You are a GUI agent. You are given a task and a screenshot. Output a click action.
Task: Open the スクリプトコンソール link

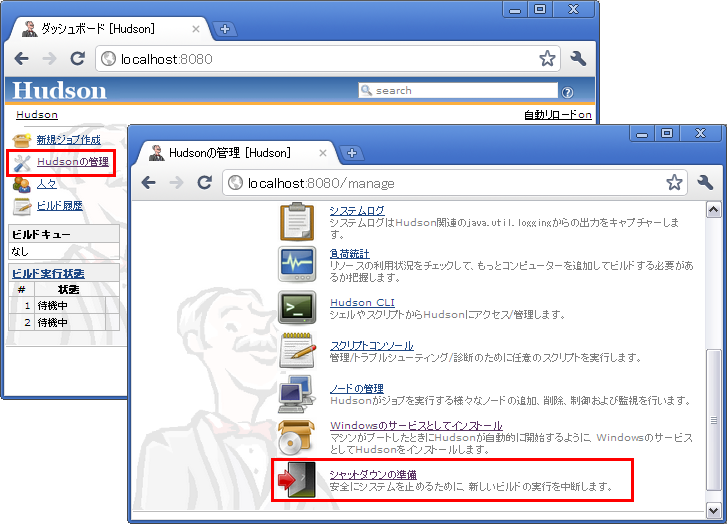(371, 345)
